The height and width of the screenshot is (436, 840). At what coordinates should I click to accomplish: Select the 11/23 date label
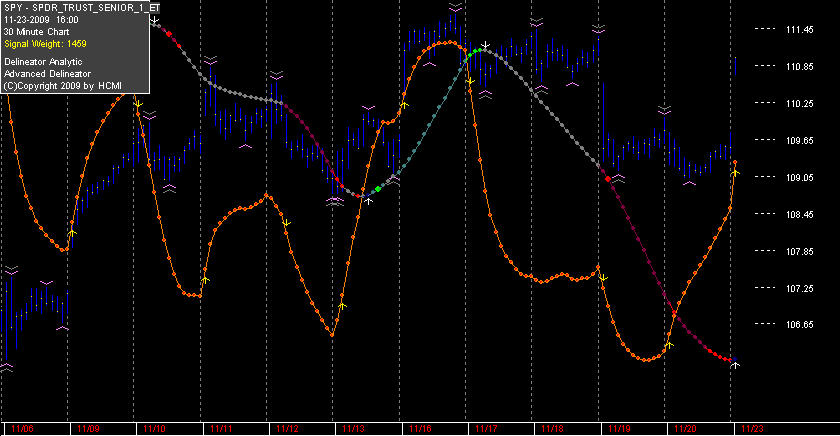click(x=752, y=429)
